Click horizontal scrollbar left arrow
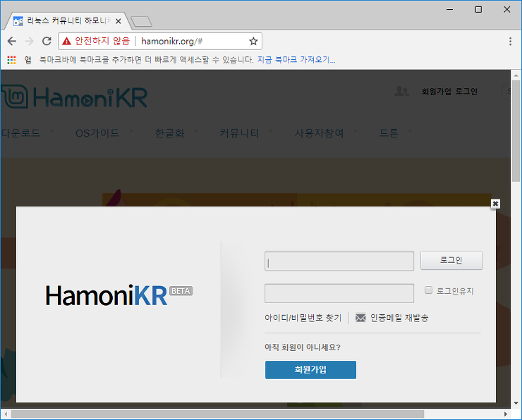The width and height of the screenshot is (522, 420). (x=6, y=414)
